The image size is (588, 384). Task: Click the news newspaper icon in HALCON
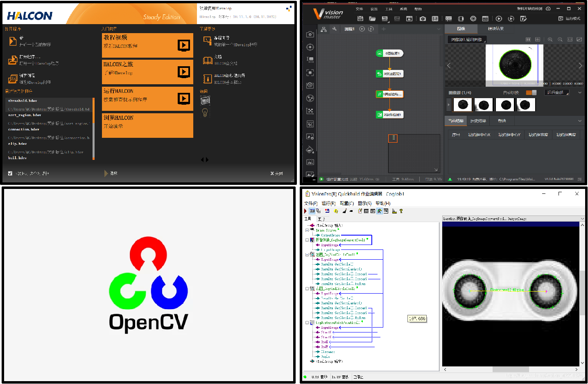[205, 100]
